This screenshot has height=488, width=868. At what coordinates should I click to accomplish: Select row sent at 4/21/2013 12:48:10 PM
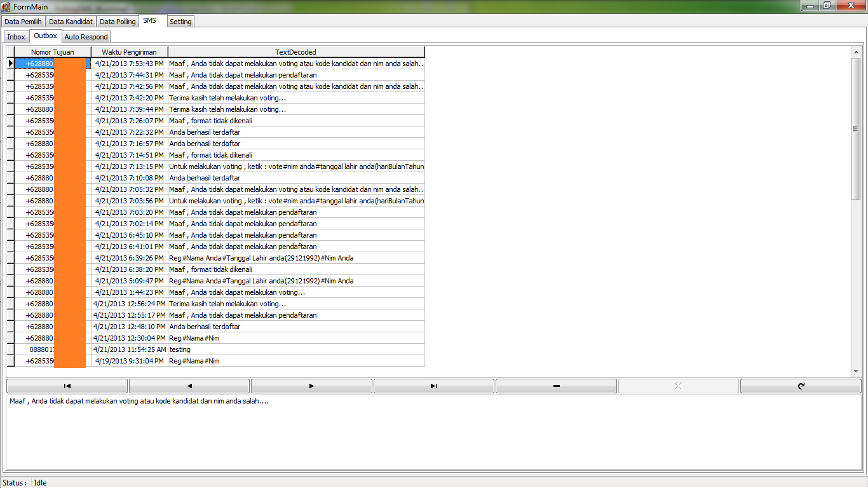tap(216, 327)
